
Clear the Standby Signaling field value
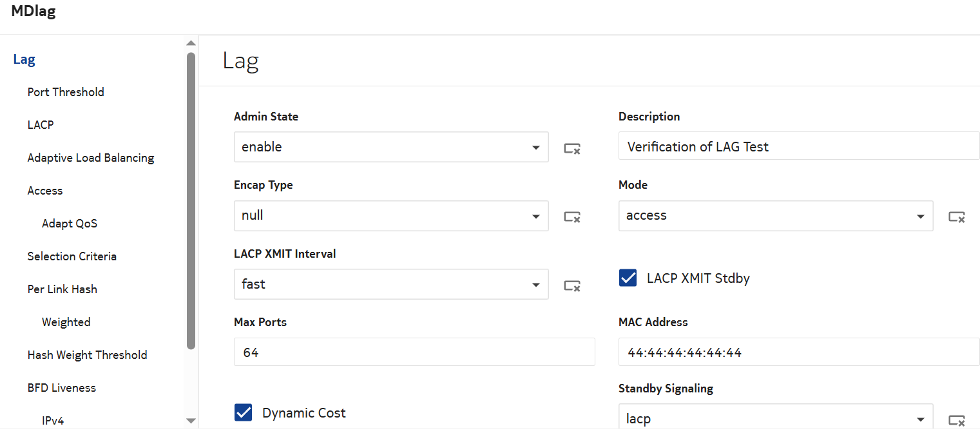(x=956, y=421)
